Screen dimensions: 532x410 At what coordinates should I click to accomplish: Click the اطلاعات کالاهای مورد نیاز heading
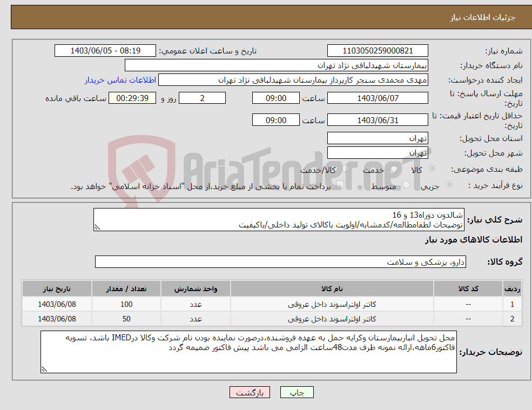point(474,240)
